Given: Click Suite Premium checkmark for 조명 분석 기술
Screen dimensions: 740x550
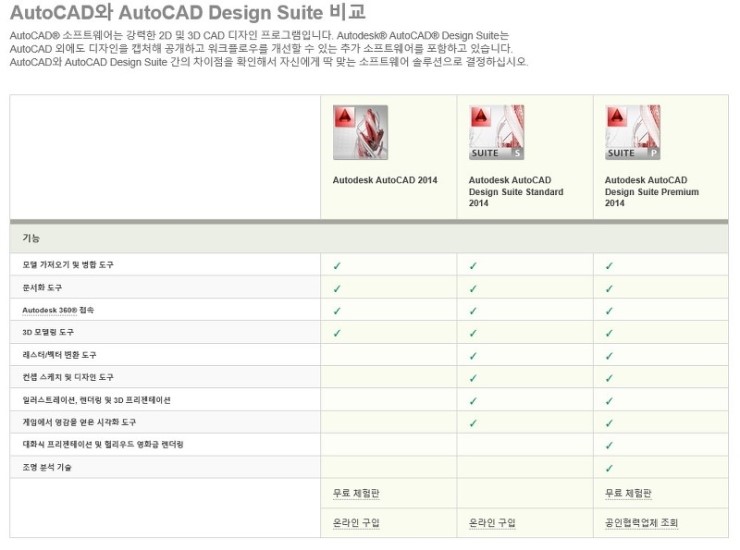Looking at the screenshot, I should coord(609,468).
